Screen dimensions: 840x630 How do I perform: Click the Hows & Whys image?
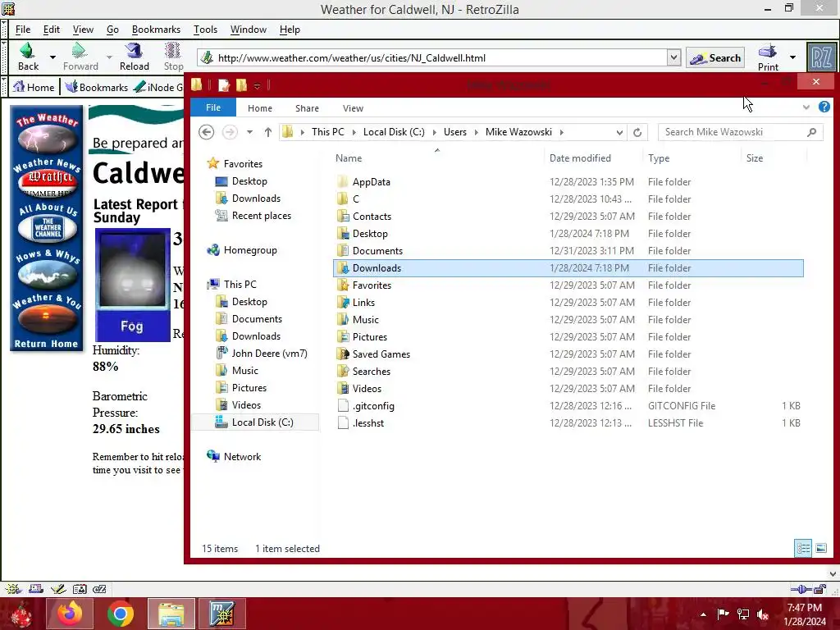point(47,268)
